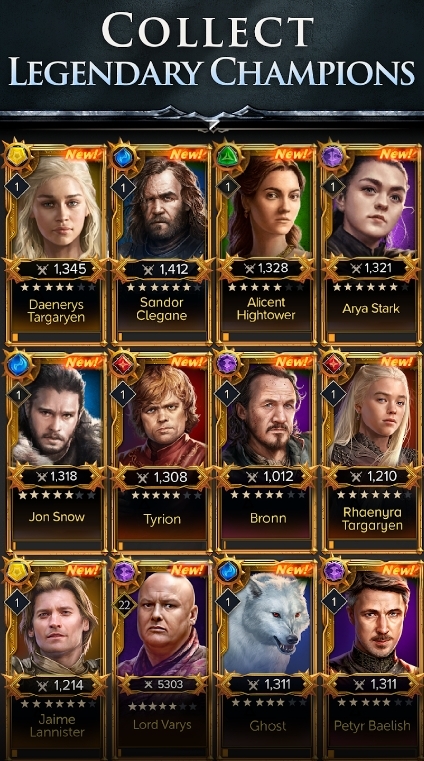Click the blue gem icon on Ghost card
Screen dimensions: 424x761
pos(228,572)
